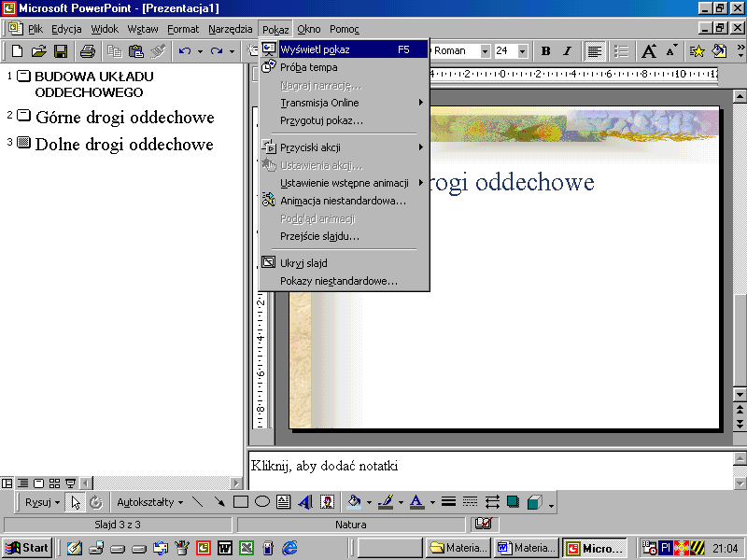Select the Rectangle drawing tool
This screenshot has height=560, width=747.
tap(241, 502)
